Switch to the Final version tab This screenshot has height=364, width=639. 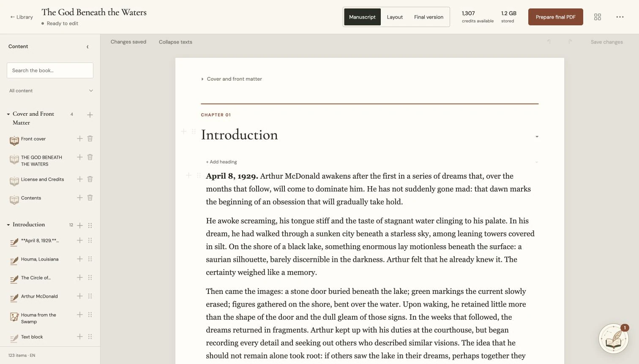point(429,17)
